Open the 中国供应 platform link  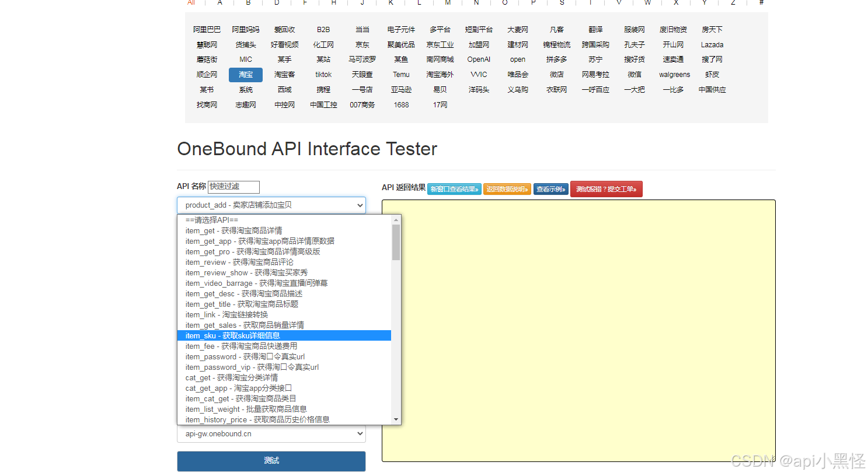(712, 90)
